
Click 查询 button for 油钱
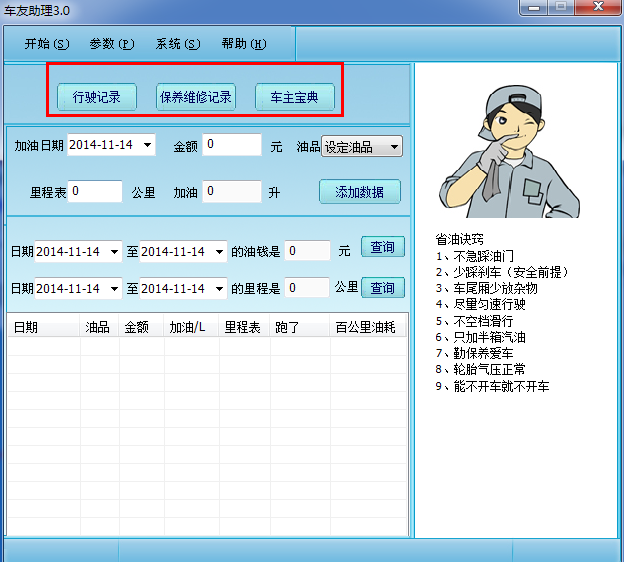[x=382, y=247]
